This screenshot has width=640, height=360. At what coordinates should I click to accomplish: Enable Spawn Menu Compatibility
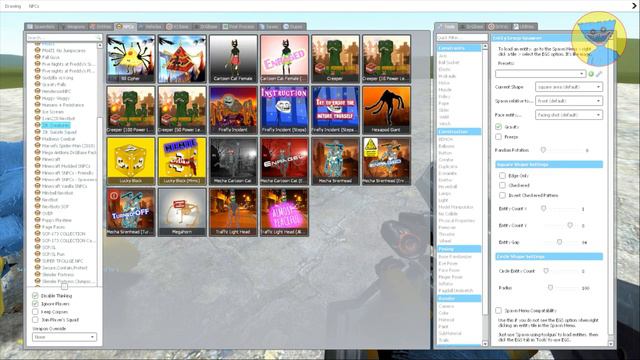[x=498, y=311]
